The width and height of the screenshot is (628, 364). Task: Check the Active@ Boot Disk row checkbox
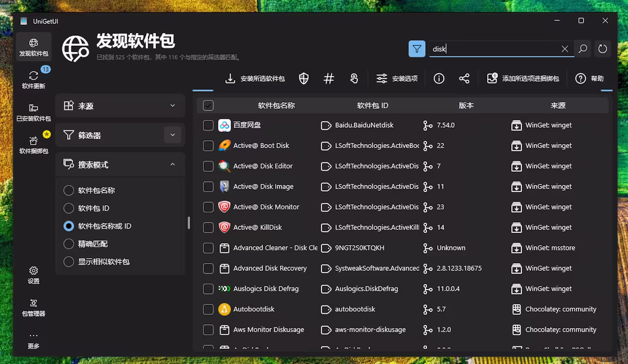tap(208, 146)
